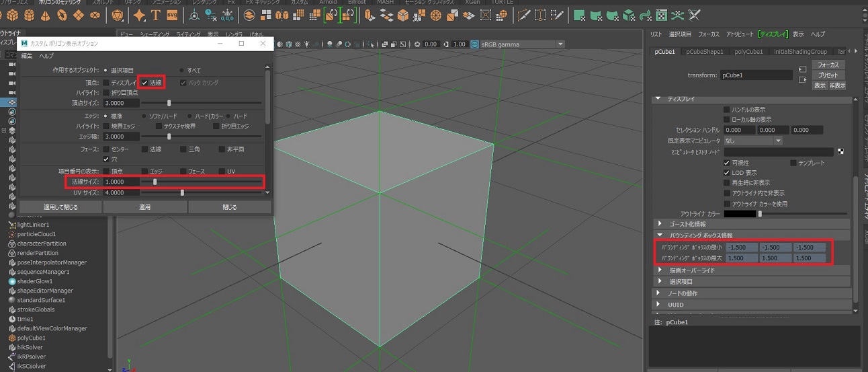The height and width of the screenshot is (372, 868).
Task: Open the 既定表示マニピュレータ dropdown
Action: tap(752, 141)
